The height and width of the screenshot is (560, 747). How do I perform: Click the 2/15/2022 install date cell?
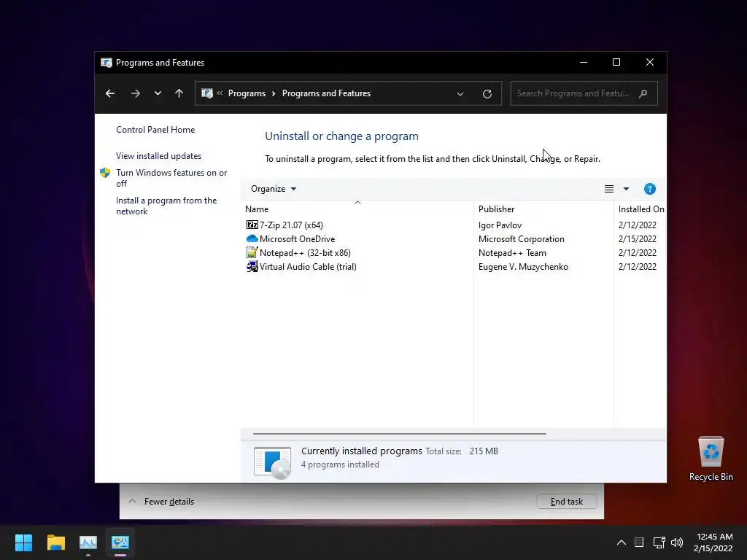click(x=637, y=239)
